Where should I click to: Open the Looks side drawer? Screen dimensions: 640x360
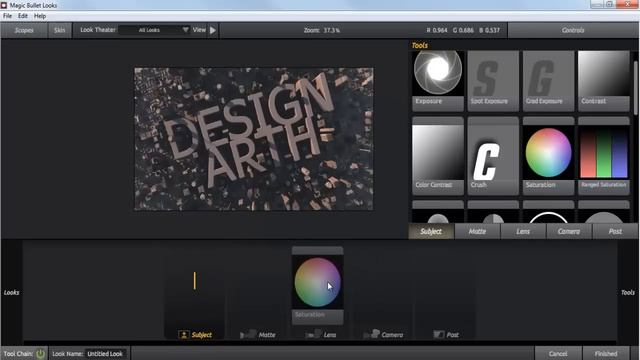pyautogui.click(x=11, y=292)
